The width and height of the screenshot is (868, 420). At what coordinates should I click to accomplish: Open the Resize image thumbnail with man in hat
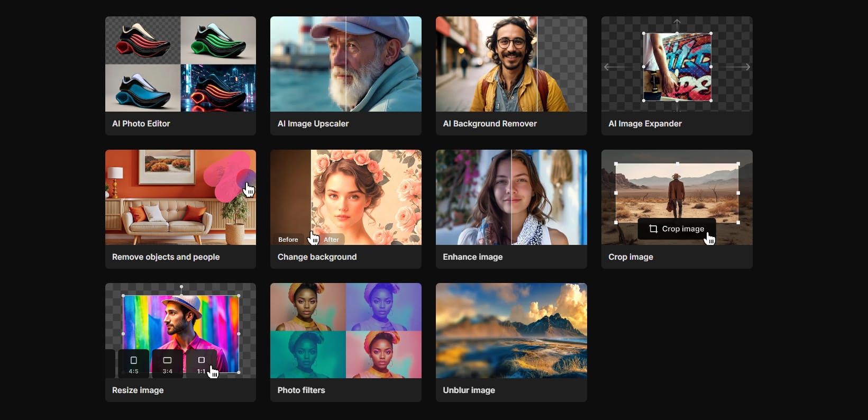point(180,331)
